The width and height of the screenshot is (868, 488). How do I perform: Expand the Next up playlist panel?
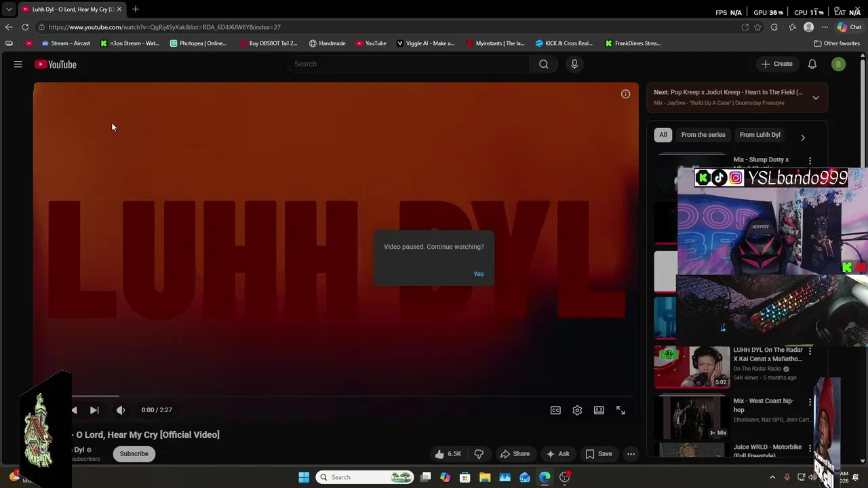(x=816, y=98)
